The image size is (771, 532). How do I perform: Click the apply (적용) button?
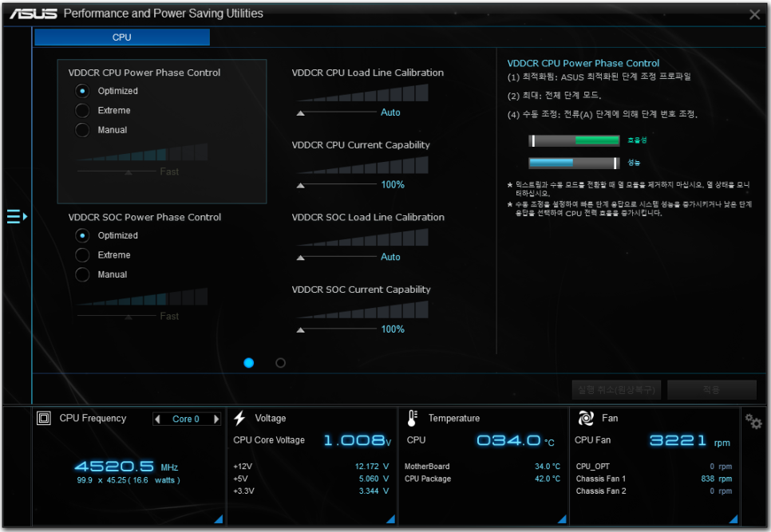[711, 390]
